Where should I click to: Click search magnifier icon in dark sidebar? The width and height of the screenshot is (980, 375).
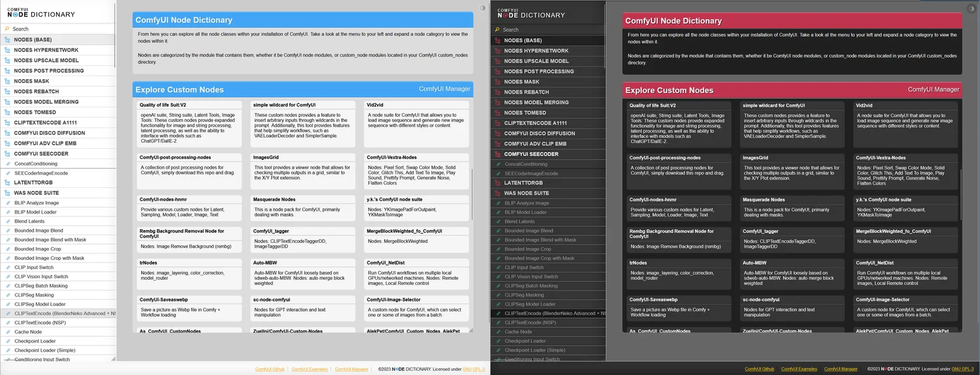coord(497,29)
